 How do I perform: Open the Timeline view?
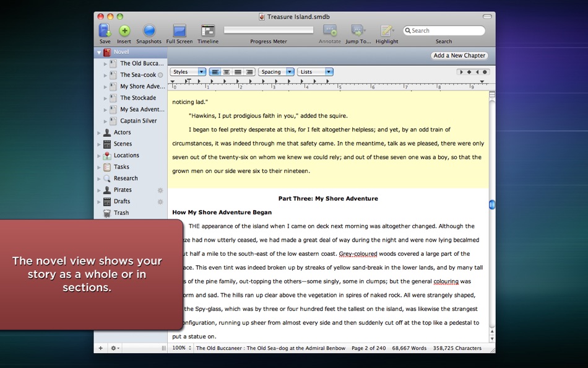[x=208, y=30]
